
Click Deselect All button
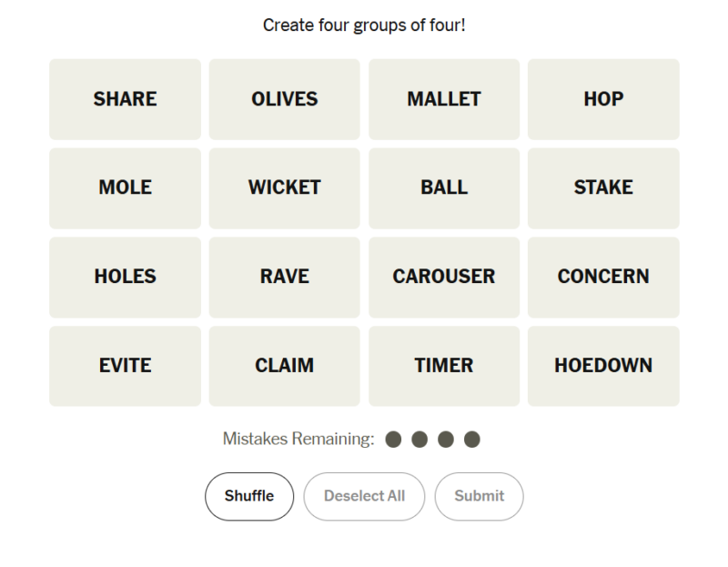364,496
